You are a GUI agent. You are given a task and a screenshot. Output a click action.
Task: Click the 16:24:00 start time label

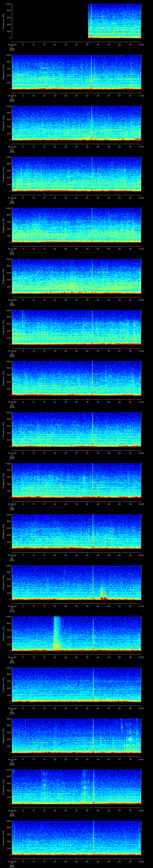click(12, 810)
